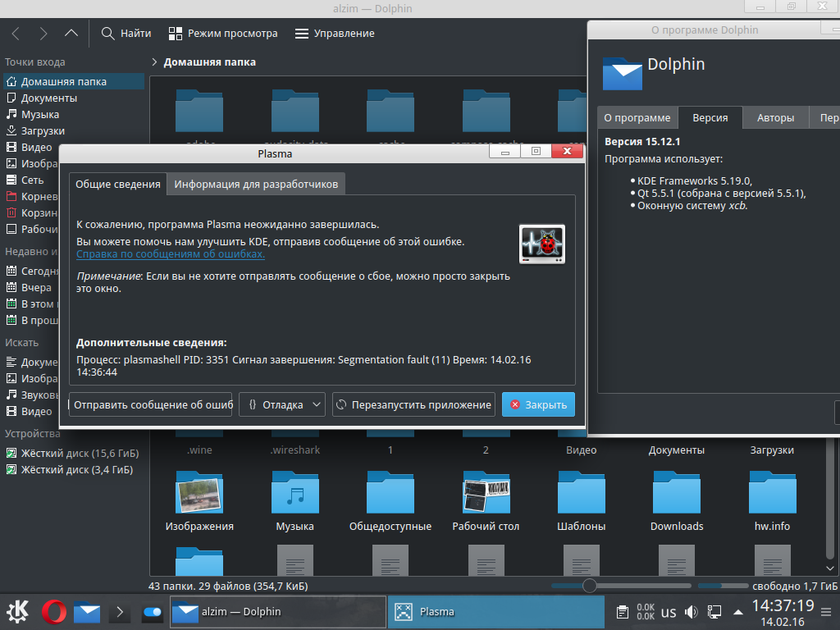The image size is (840, 630).
Task: Click Домашняя папка breadcrumb label
Action: (209, 62)
